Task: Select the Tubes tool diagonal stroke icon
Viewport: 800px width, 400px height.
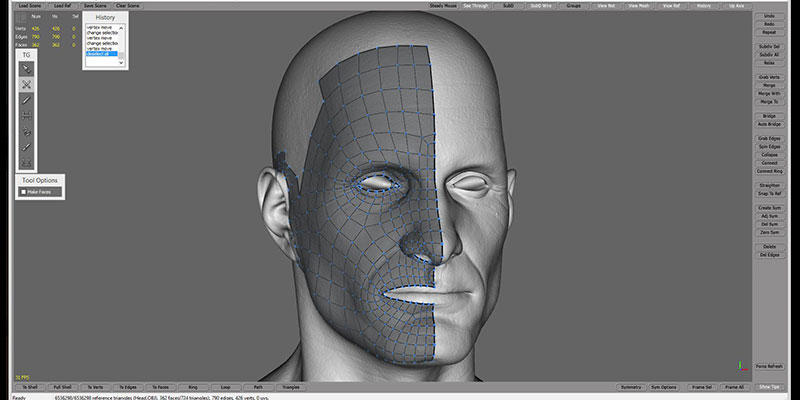Action: [27, 147]
